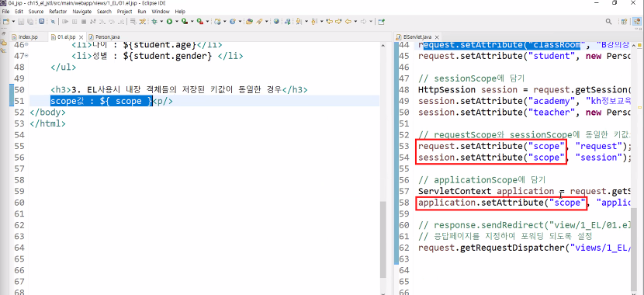Screen dimensions: 644x295
Task: Click the magnifier Quick Access search icon
Action: point(608,22)
